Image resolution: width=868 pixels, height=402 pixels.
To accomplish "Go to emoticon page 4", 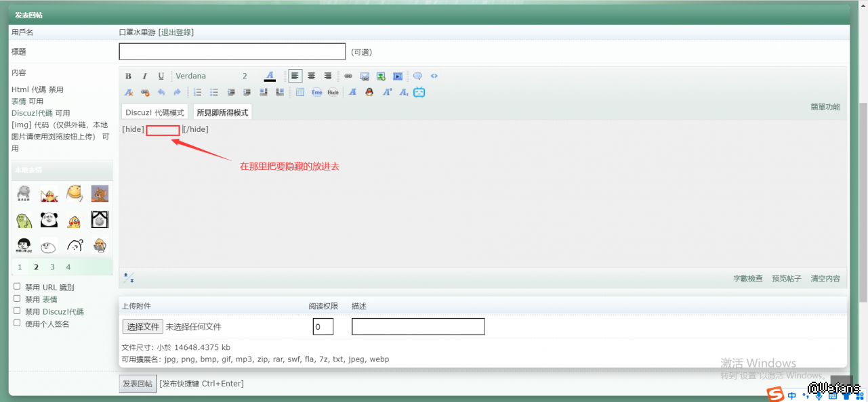I will 68,267.
